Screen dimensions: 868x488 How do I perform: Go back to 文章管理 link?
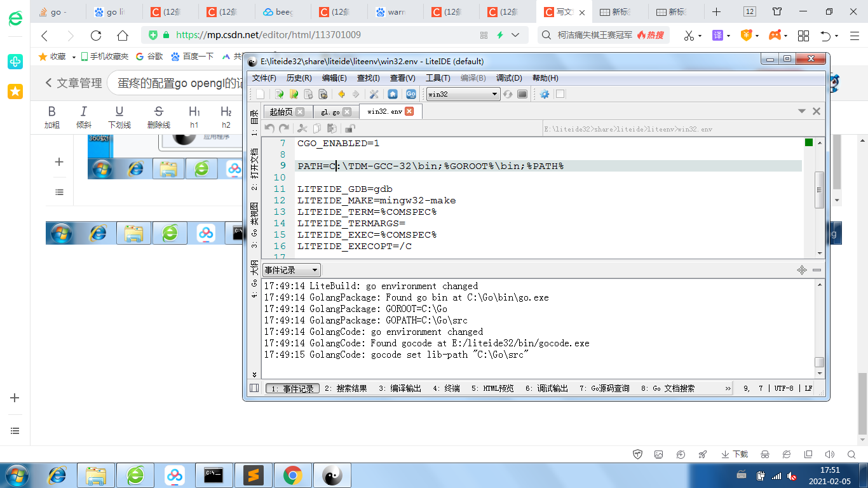click(74, 83)
